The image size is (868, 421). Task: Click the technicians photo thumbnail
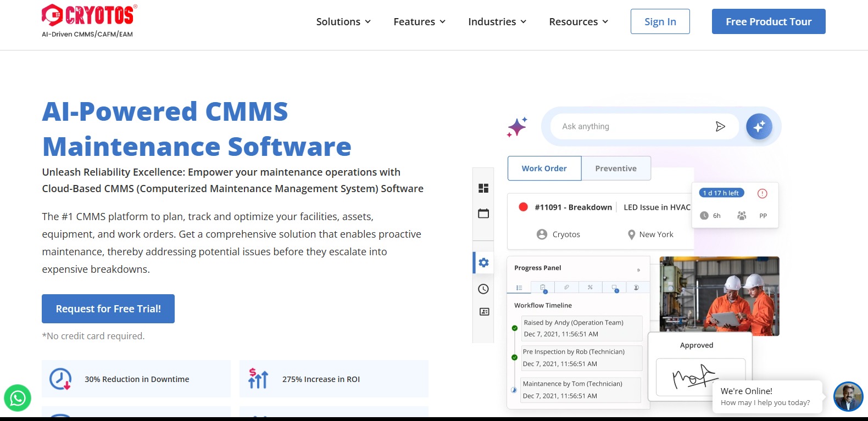[x=719, y=296]
